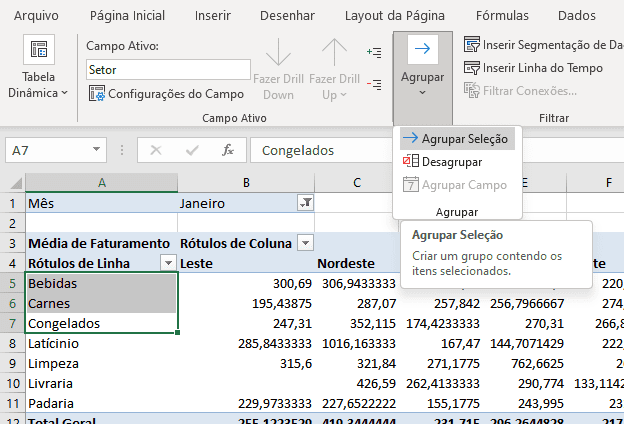Click the value 195,43875
Image resolution: width=624 pixels, height=424 pixels.
click(282, 303)
